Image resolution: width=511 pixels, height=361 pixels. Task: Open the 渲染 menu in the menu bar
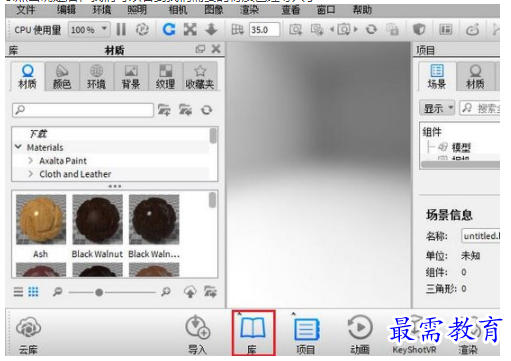pos(249,10)
